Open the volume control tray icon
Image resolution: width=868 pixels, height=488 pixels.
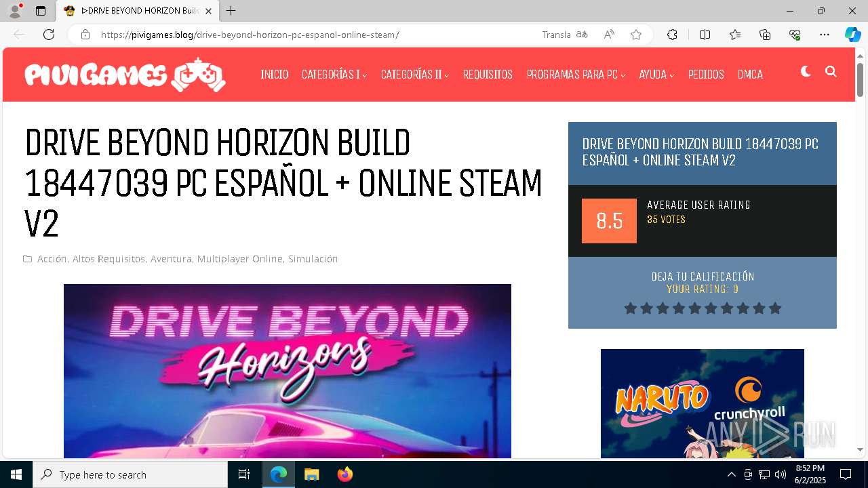[x=781, y=474]
